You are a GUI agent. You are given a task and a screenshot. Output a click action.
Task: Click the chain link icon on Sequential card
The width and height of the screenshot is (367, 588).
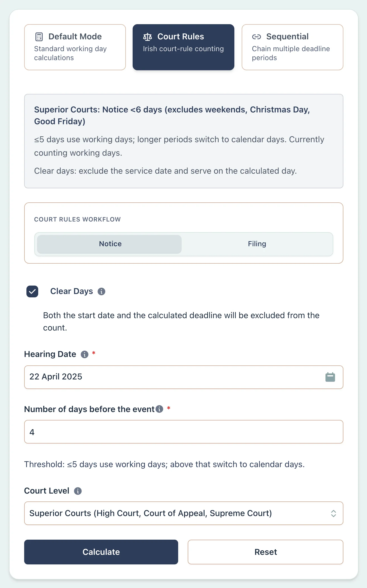pyautogui.click(x=256, y=36)
